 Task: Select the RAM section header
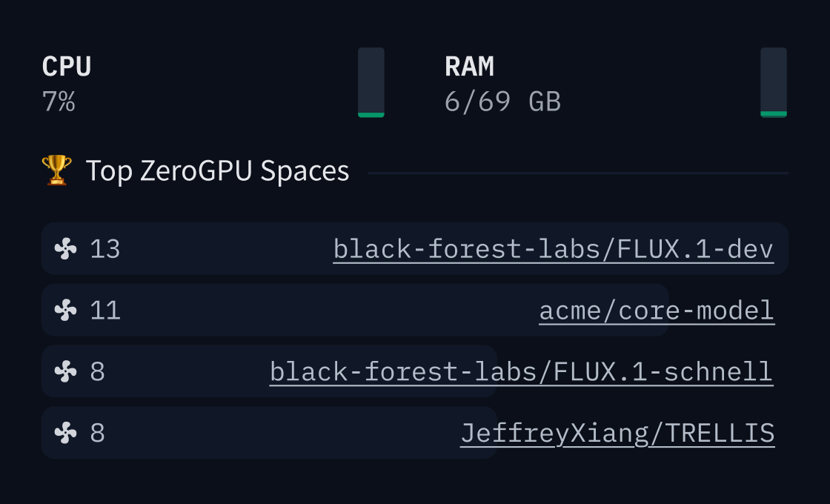pyautogui.click(x=468, y=66)
